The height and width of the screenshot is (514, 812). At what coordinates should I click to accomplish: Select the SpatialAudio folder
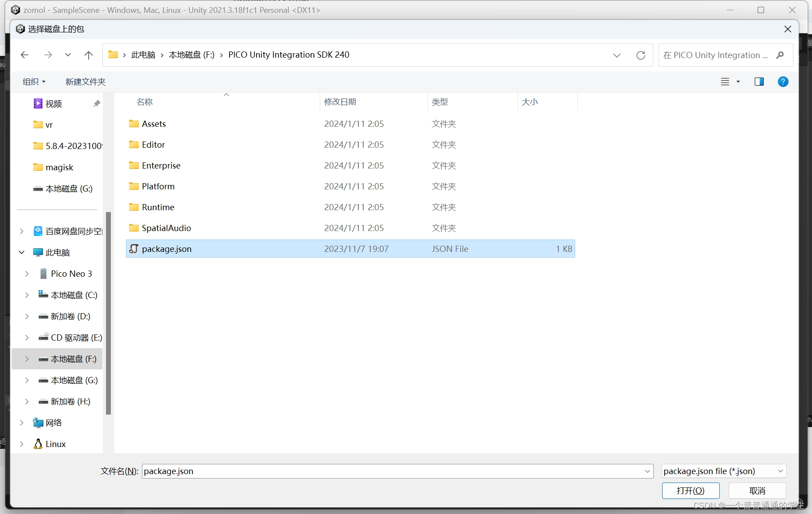click(350, 228)
